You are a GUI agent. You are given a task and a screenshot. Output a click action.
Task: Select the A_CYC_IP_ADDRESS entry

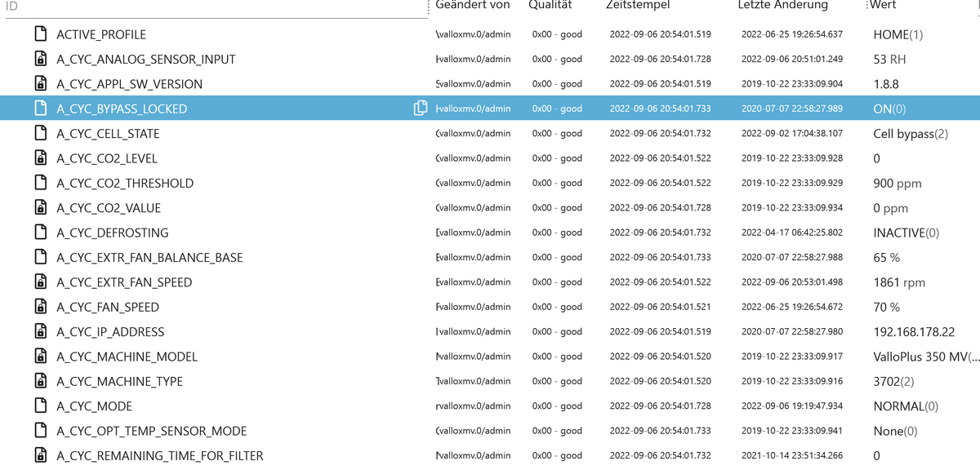click(x=110, y=332)
